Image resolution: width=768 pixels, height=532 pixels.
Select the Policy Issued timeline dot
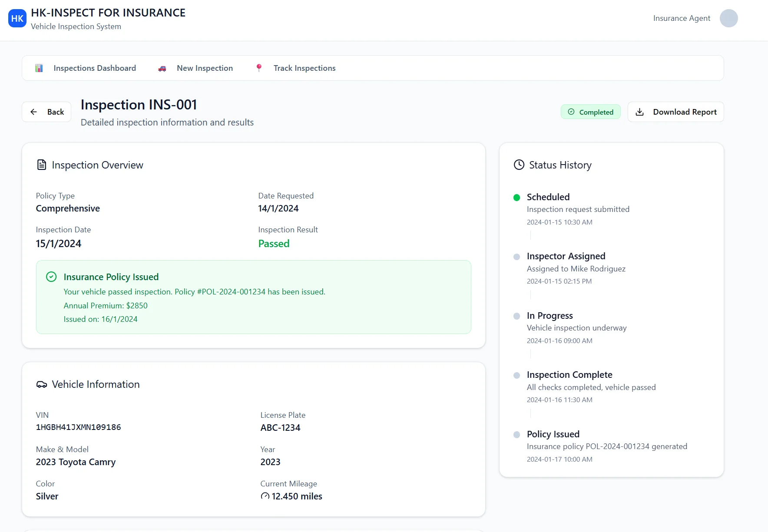[516, 435]
